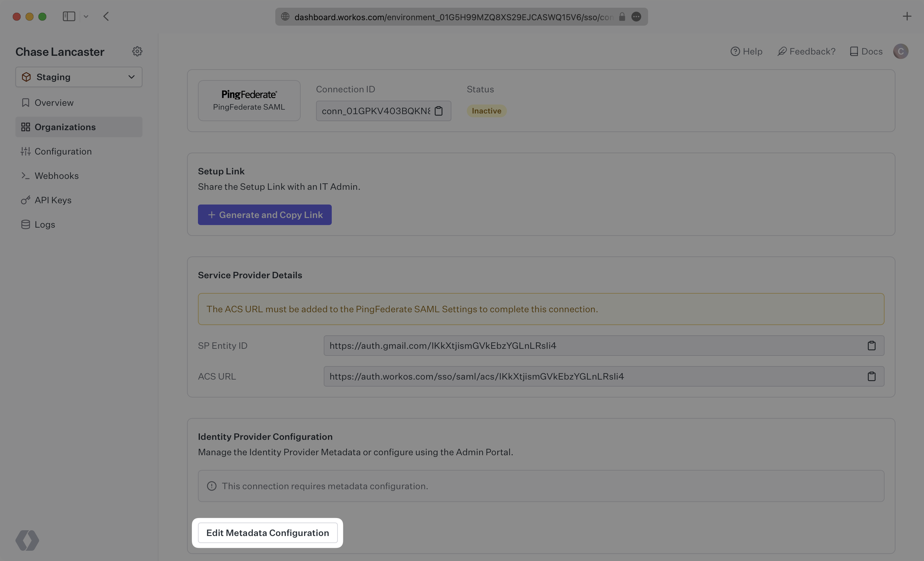924x561 pixels.
Task: Open the Organizations panel icon
Action: pos(25,127)
